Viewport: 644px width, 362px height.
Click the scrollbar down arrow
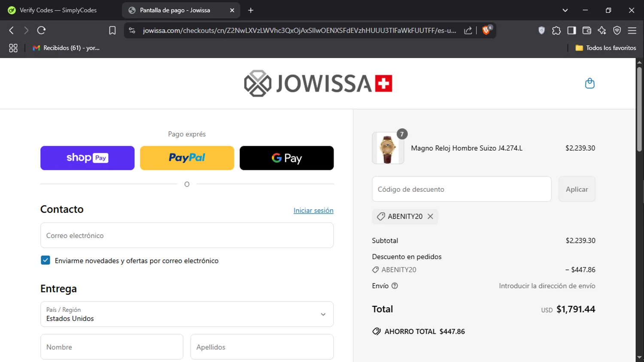[639, 357]
